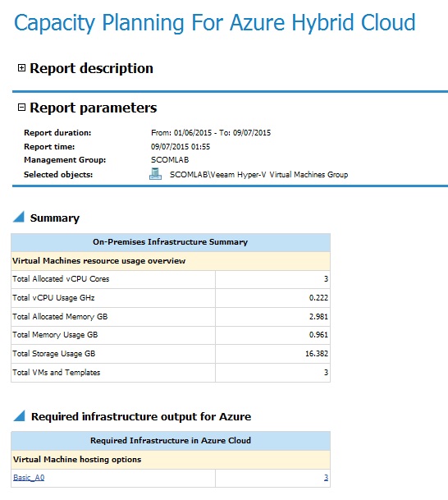The height and width of the screenshot is (500, 448).
Task: Click the Required infrastructure triangle icon
Action: tap(19, 415)
